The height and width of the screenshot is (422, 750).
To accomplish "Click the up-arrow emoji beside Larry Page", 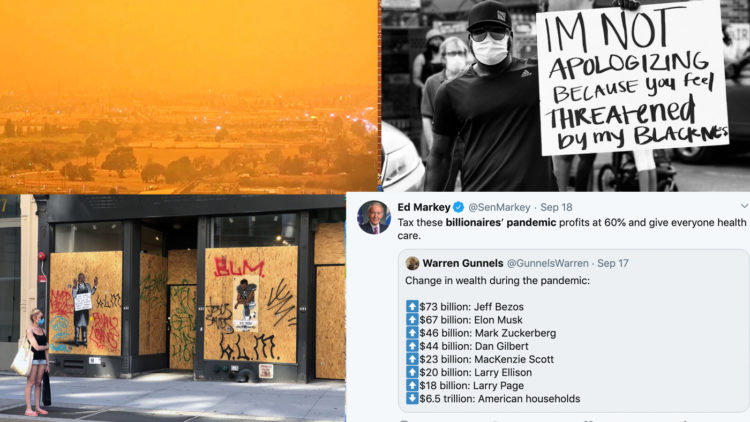I will click(x=412, y=385).
